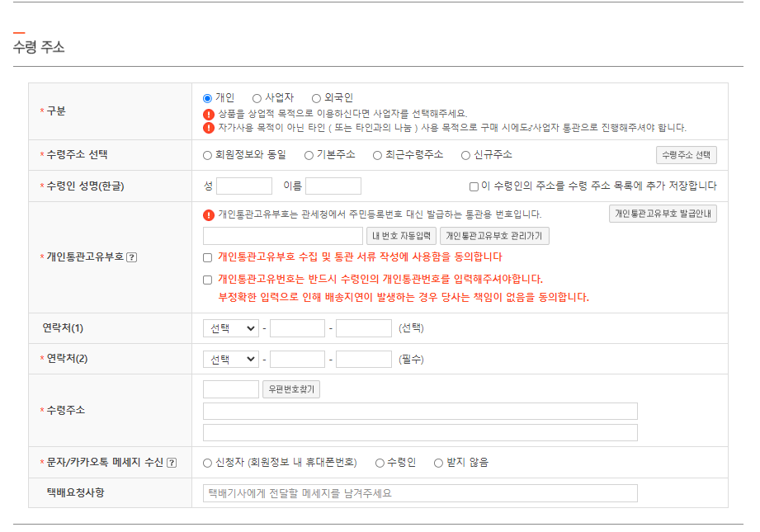Focus the 택배요청사항 message field

point(420,493)
